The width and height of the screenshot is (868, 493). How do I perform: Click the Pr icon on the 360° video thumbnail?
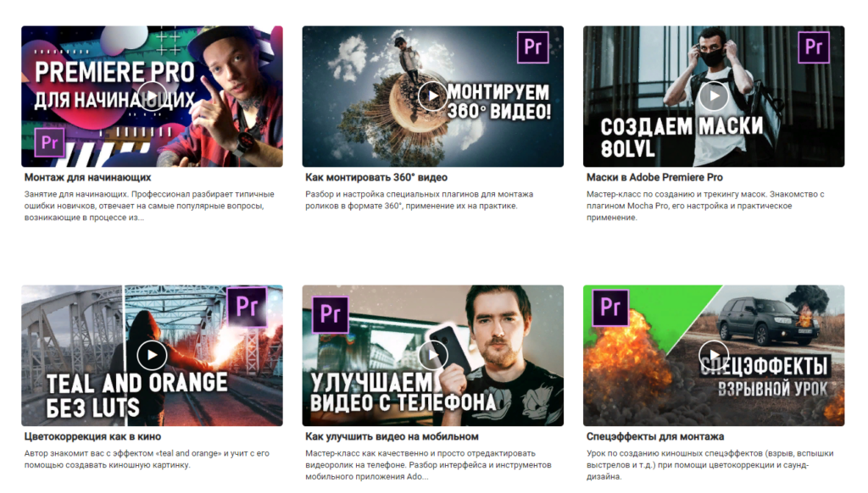pyautogui.click(x=532, y=47)
